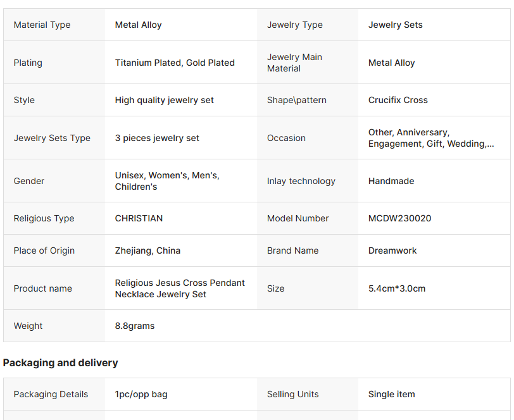
Task: Select the Religious Jesus Cross Pendant product name
Action: [x=180, y=288]
